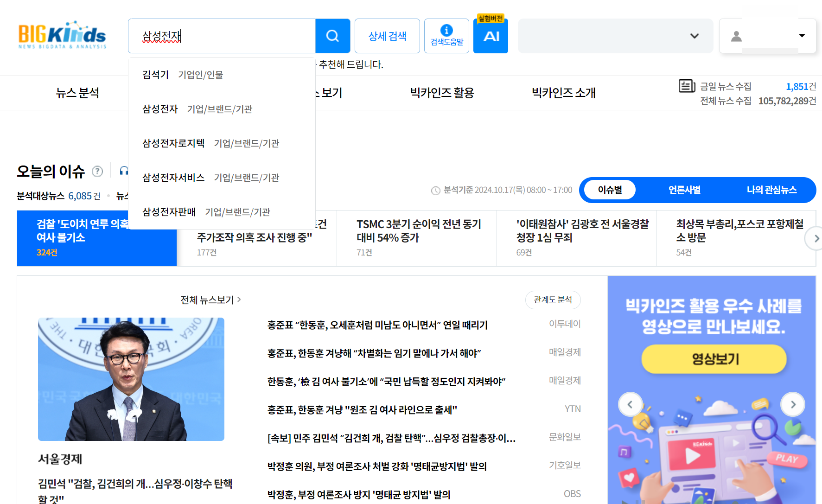Image resolution: width=822 pixels, height=504 pixels.
Task: Select suggestion 김석기 기업인/인물
Action: (x=222, y=75)
